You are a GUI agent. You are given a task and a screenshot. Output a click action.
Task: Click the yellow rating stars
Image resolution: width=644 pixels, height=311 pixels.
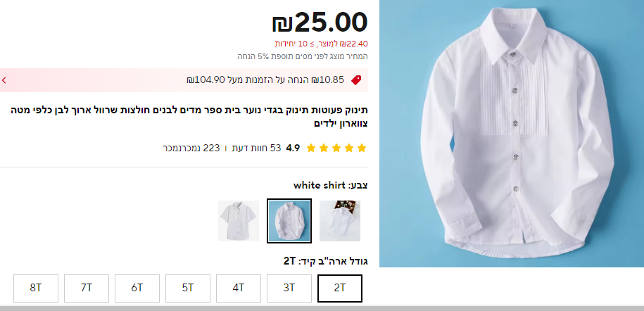[x=336, y=148]
